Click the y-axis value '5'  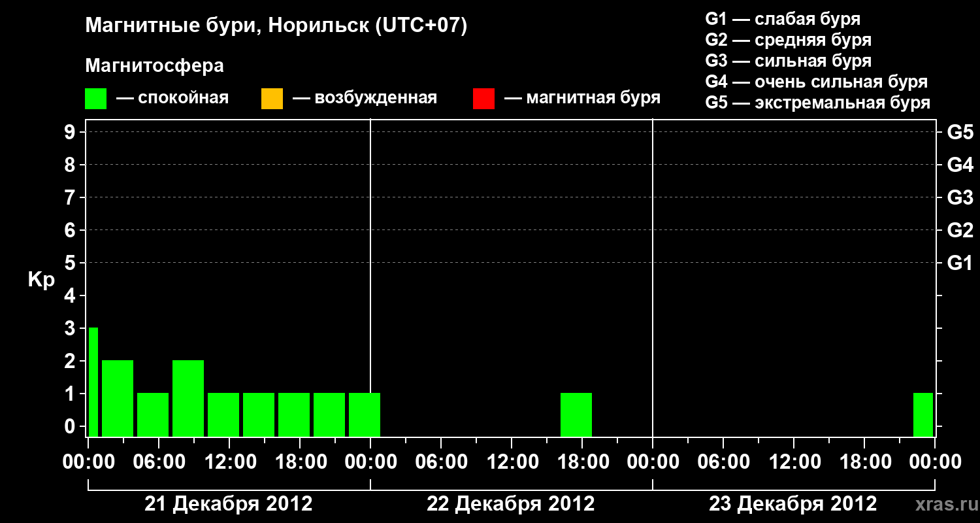point(71,263)
